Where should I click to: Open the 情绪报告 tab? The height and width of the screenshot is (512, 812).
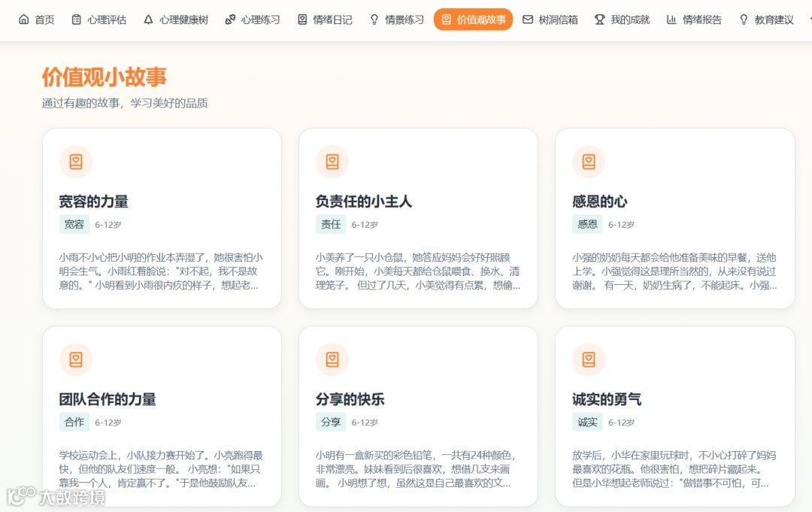(695, 20)
